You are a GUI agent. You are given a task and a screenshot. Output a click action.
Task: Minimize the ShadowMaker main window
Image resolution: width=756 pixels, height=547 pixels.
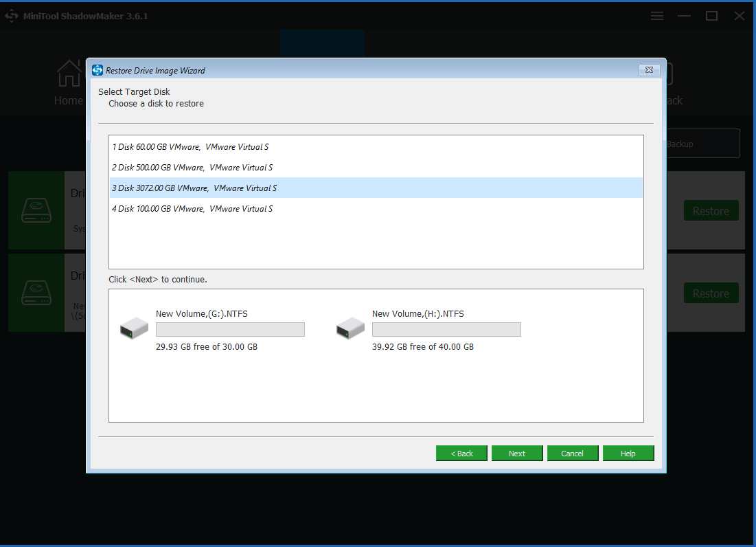pyautogui.click(x=684, y=16)
